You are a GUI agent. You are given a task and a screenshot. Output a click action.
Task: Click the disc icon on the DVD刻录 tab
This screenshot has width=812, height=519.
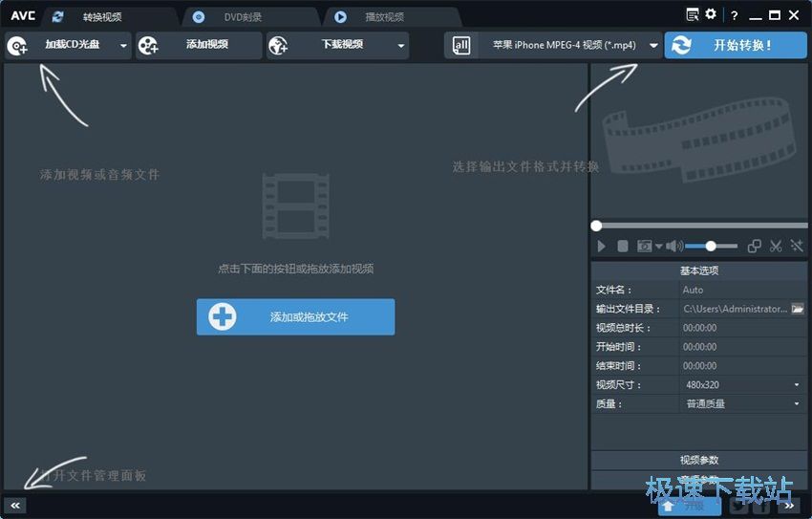click(x=199, y=17)
